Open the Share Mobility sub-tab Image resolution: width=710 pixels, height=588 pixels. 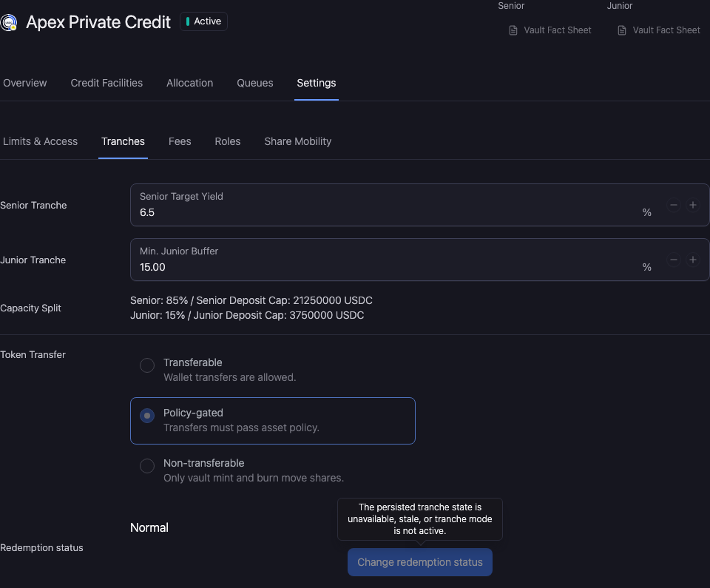point(298,141)
